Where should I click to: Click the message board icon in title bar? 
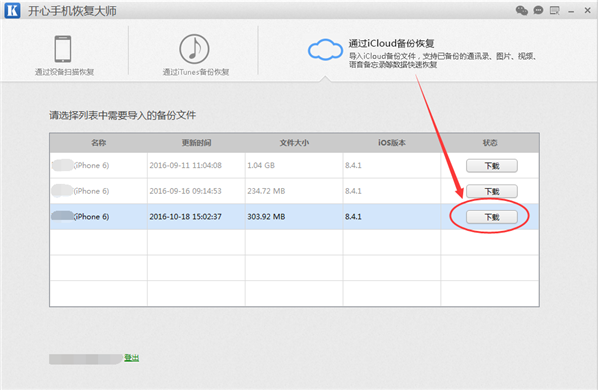[x=555, y=10]
